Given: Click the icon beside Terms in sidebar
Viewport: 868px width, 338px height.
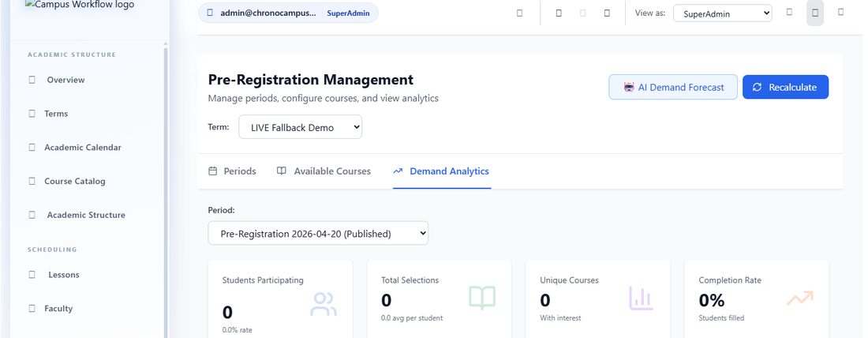Looking at the screenshot, I should click(32, 114).
